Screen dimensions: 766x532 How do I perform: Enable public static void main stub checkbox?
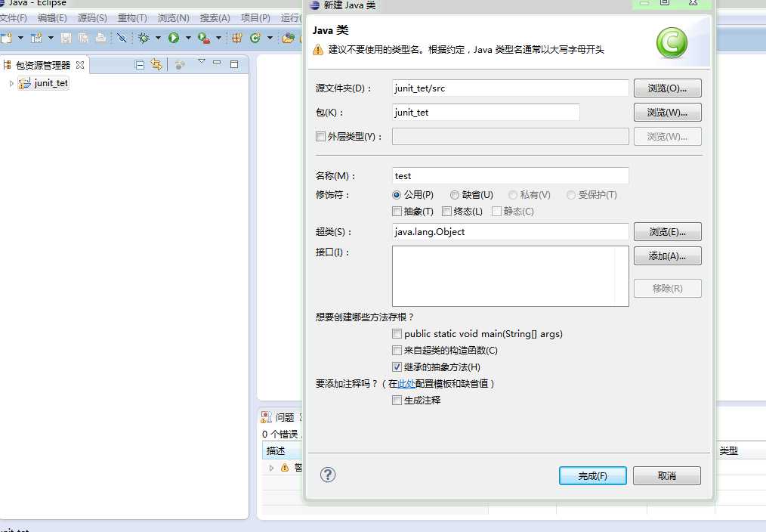397,334
